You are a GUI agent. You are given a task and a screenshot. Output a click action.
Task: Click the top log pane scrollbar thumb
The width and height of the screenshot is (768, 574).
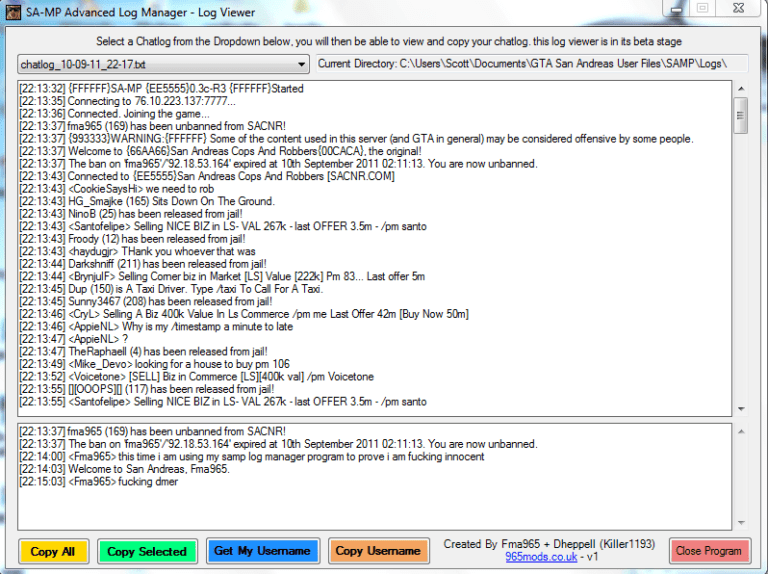click(741, 116)
